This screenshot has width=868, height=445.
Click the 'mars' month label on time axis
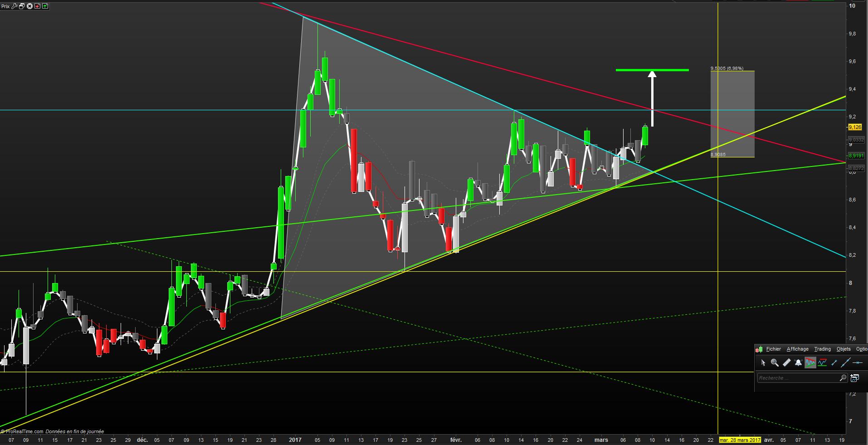pyautogui.click(x=601, y=440)
